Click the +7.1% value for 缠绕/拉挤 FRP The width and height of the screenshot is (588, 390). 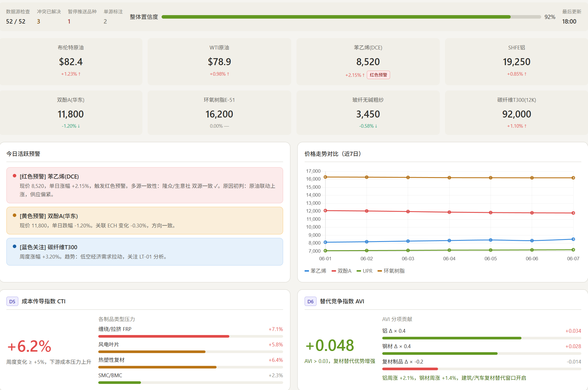coord(276,329)
